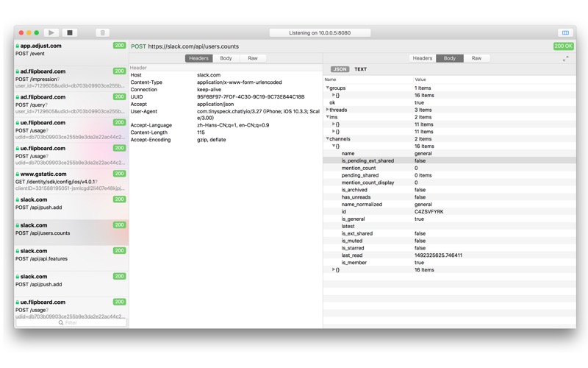Image resolution: width=588 pixels, height=368 pixels.
Task: Select the www.gstatic.com GET request
Action: pos(71,181)
